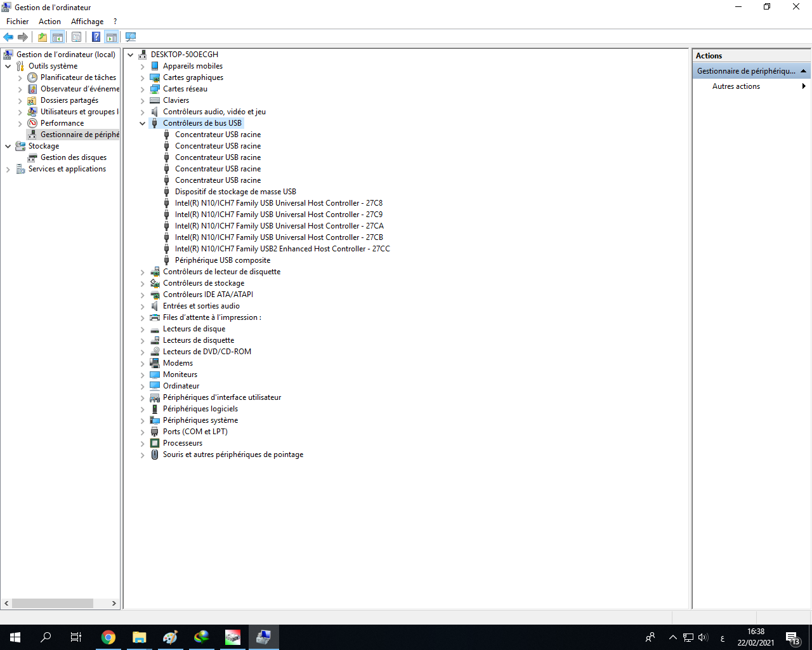Collapse the Outils système node
This screenshot has height=650, width=812.
(x=8, y=66)
